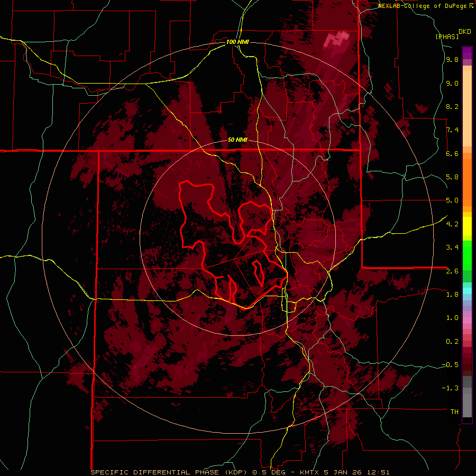Pick the light peach color bar segment
The image size is (476, 476).
point(467,108)
